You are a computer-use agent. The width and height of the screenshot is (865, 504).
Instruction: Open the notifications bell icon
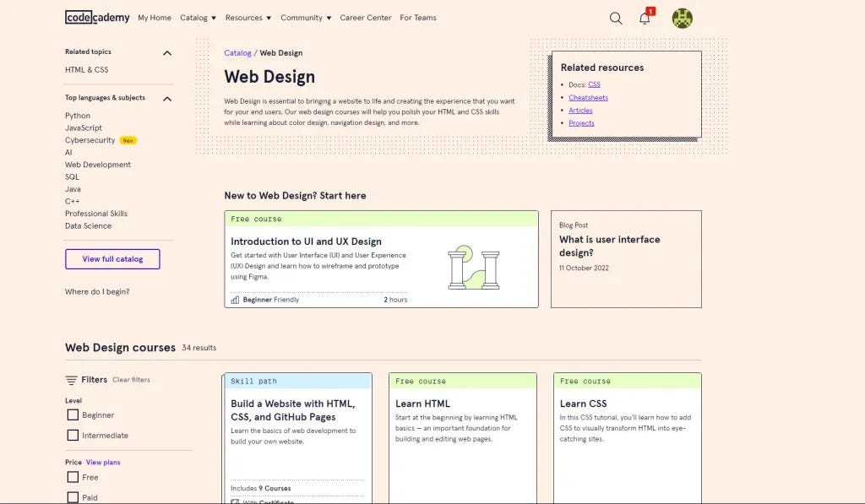click(645, 18)
